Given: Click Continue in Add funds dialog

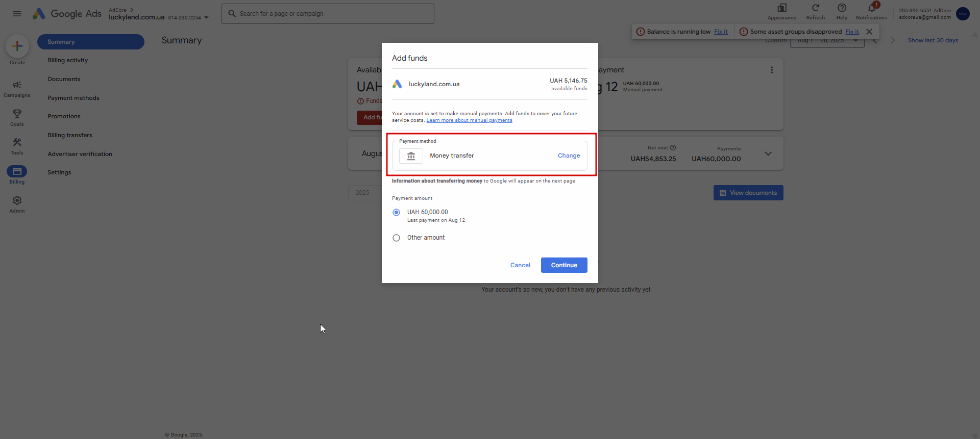Looking at the screenshot, I should coord(564,265).
